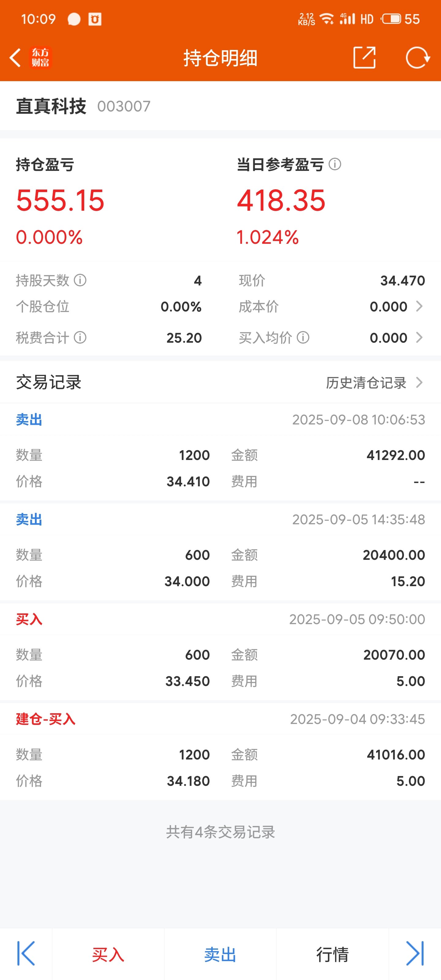This screenshot has width=441, height=980.
Task: Tap the 东方财富 logo icon
Action: click(41, 58)
